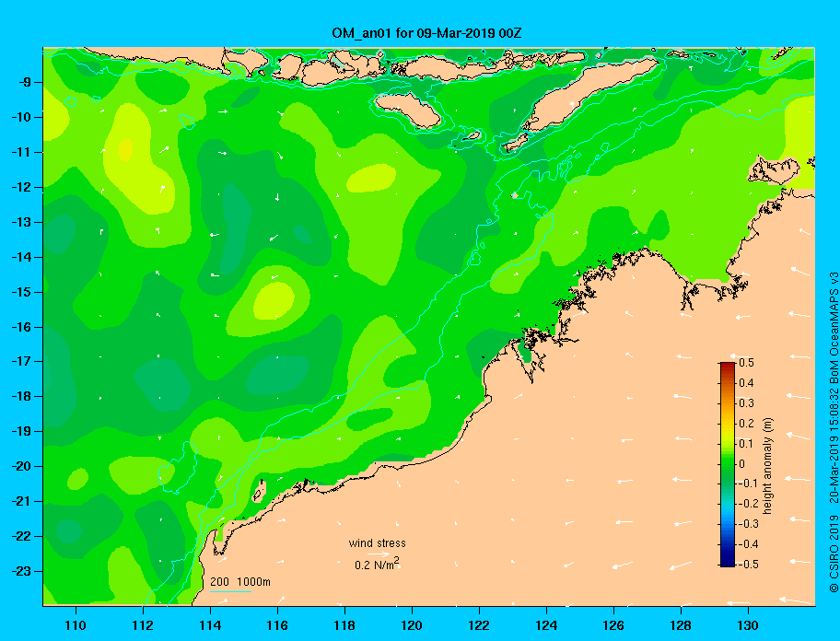This screenshot has width=840, height=641.
Task: Click the "-0.4" color bar tick label
Action: pyautogui.click(x=749, y=544)
